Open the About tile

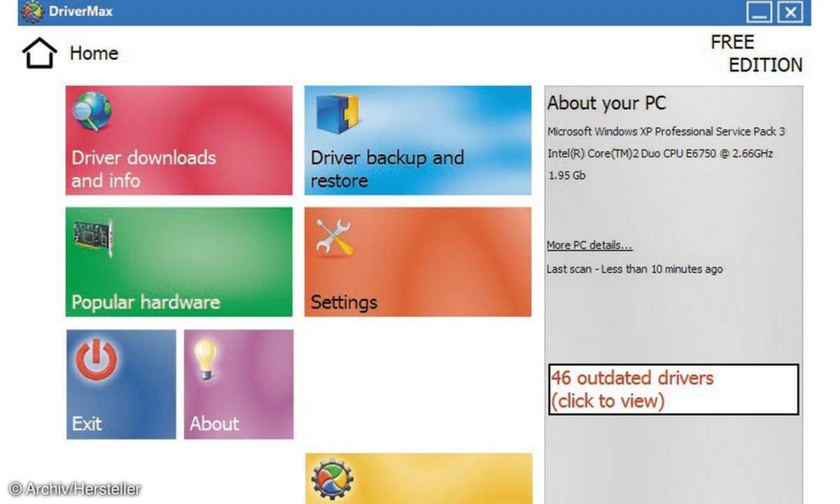pyautogui.click(x=239, y=384)
